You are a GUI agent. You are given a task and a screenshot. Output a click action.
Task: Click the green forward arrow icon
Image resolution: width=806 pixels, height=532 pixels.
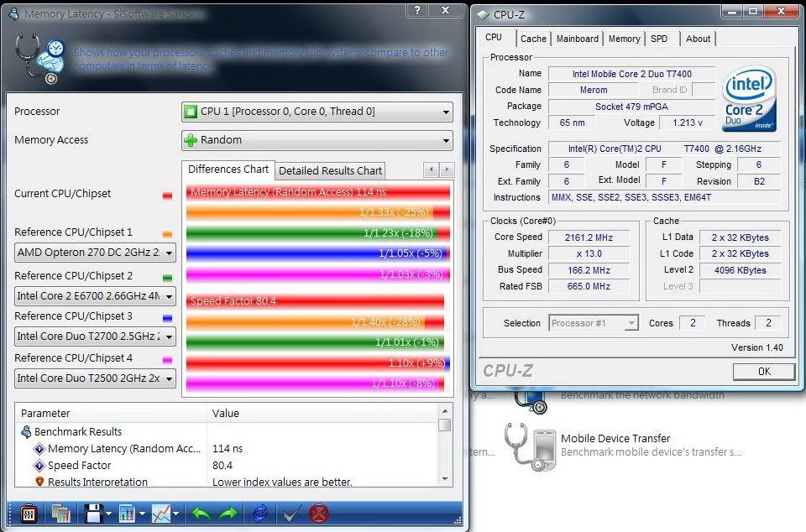click(x=228, y=513)
